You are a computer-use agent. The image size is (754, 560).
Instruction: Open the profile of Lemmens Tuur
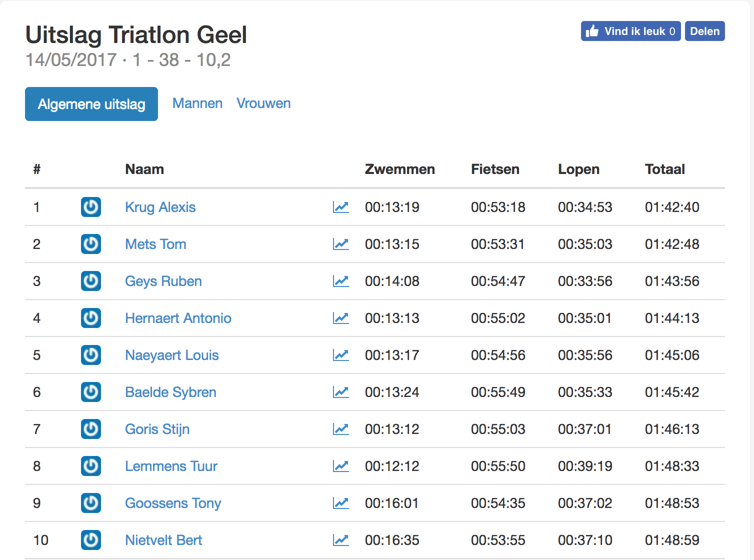coord(171,466)
